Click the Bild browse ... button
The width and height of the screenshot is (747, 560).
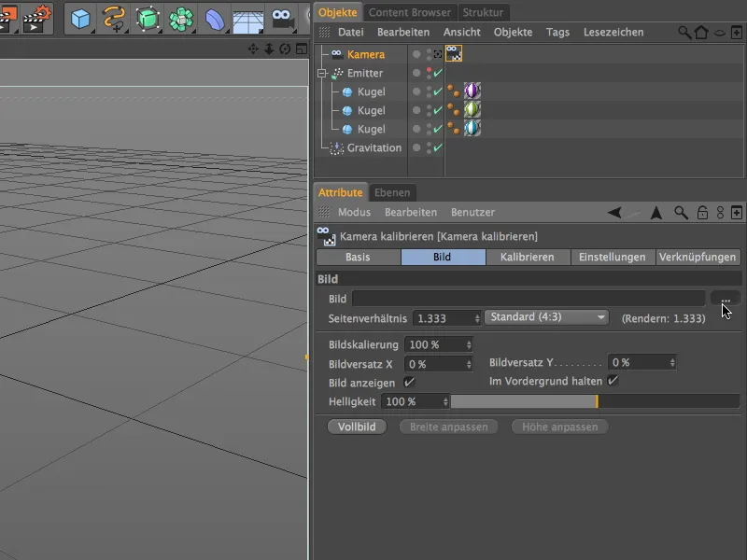tap(726, 299)
